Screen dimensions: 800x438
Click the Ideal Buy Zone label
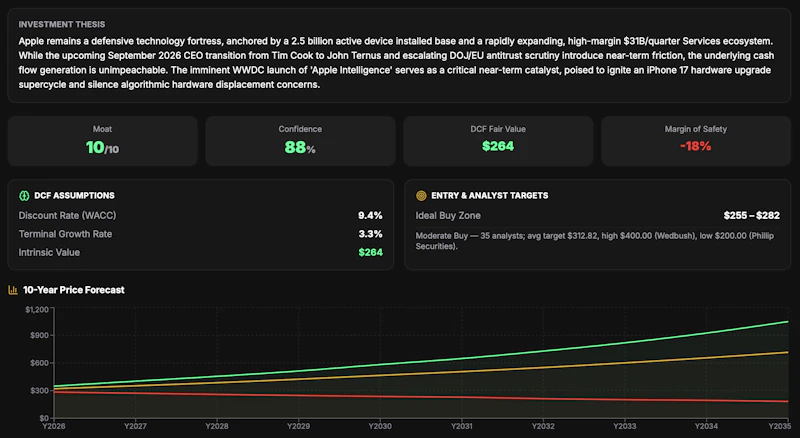pos(448,215)
